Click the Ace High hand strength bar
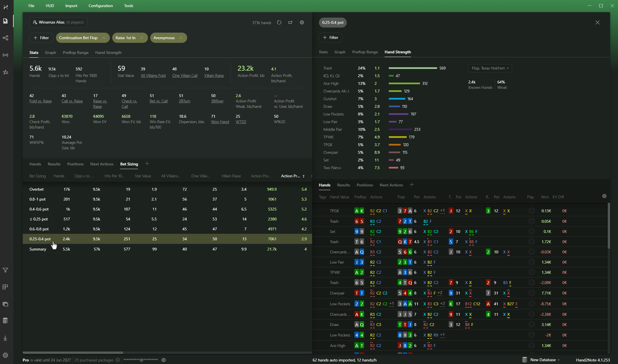The image size is (618, 364). (404, 83)
